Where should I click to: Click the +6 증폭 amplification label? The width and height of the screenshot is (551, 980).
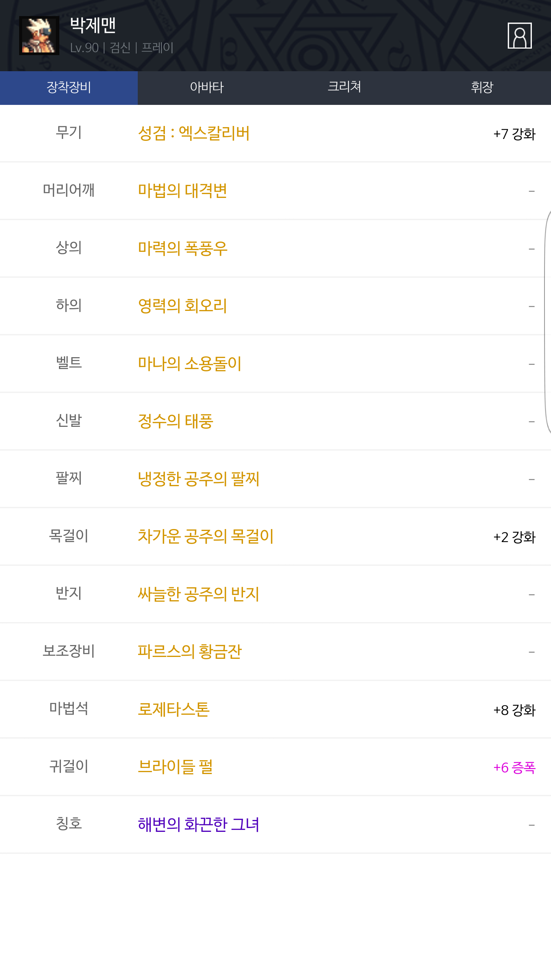(x=514, y=768)
